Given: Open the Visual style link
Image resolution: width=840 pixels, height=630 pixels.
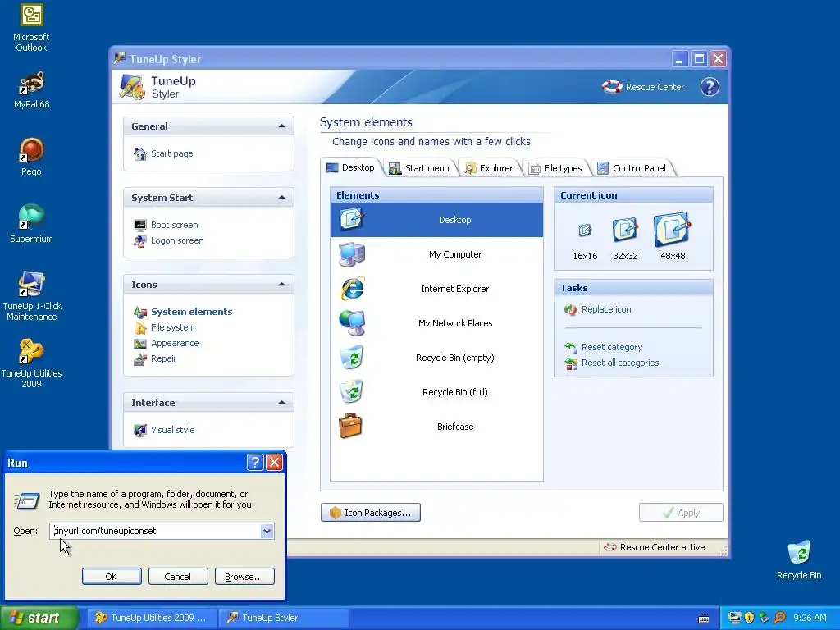Looking at the screenshot, I should (172, 430).
